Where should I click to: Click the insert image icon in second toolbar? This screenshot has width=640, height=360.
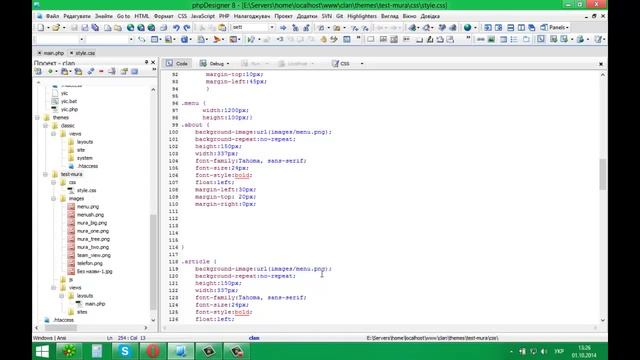[491, 40]
